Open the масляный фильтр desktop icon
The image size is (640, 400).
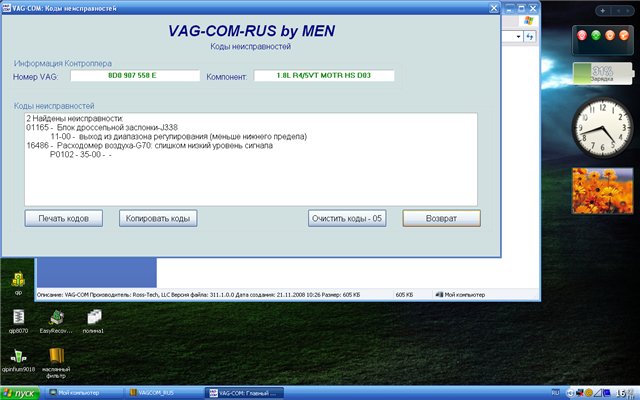pos(57,357)
